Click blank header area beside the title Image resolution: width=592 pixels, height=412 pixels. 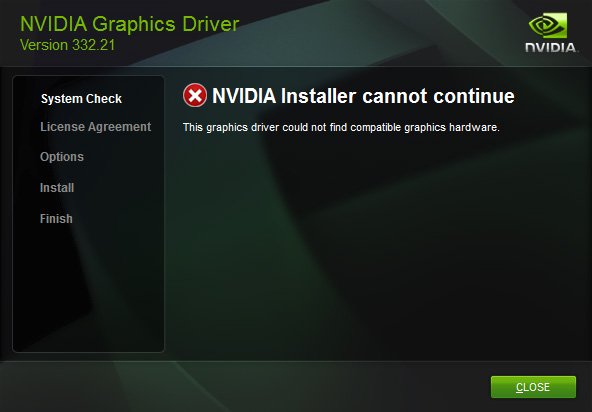[x=378, y=32]
